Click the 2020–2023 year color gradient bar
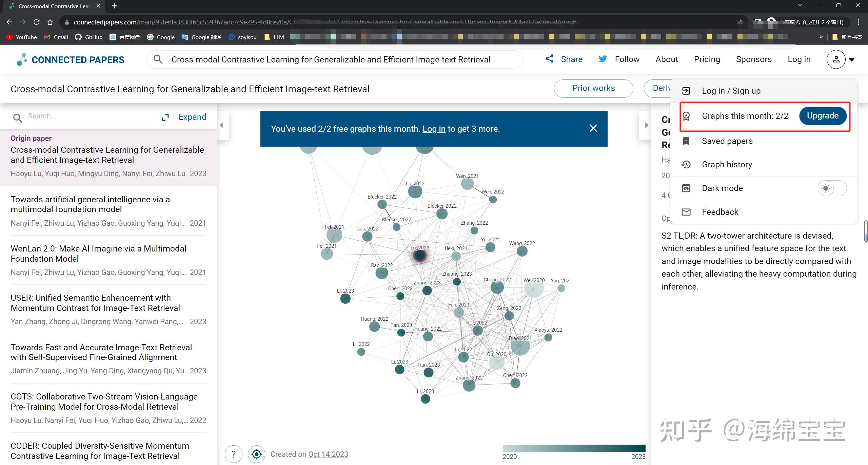The image size is (868, 465). click(574, 448)
